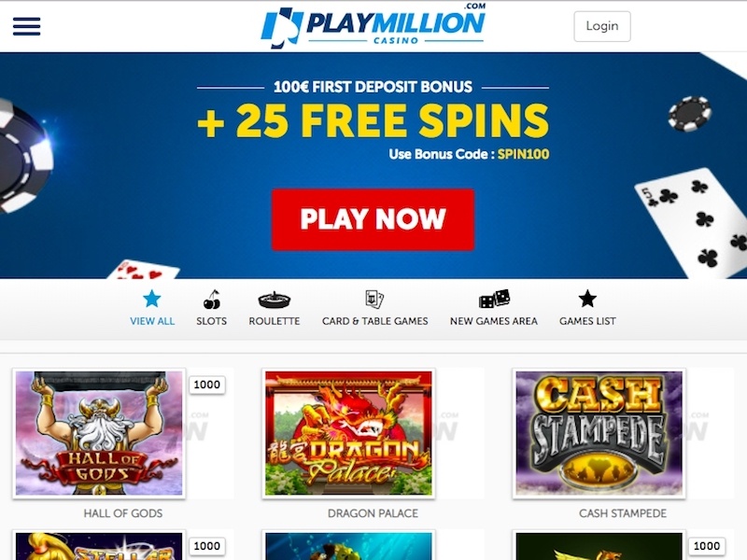The width and height of the screenshot is (747, 560).
Task: Open the Games List black star icon
Action: 587,299
